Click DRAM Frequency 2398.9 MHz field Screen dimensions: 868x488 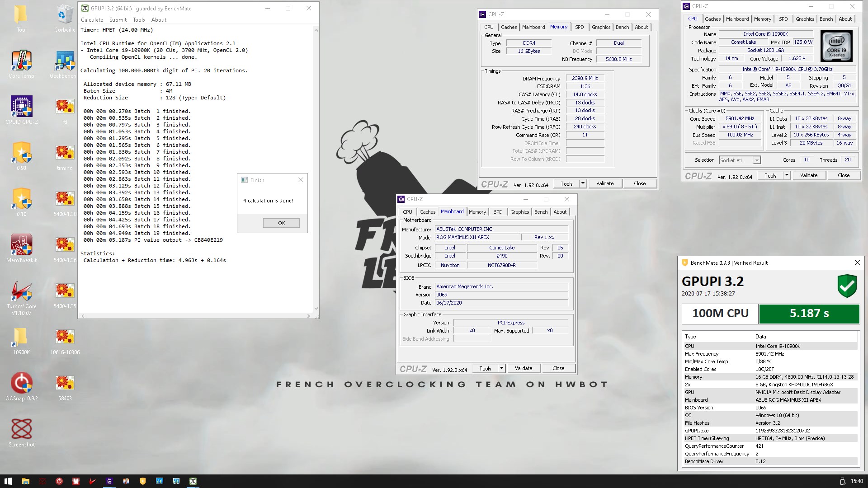[585, 78]
